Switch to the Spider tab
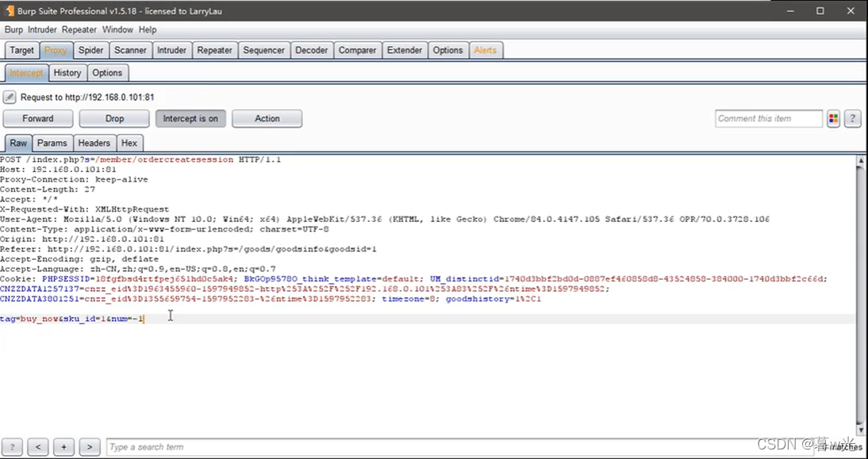The width and height of the screenshot is (868, 459). pos(90,50)
